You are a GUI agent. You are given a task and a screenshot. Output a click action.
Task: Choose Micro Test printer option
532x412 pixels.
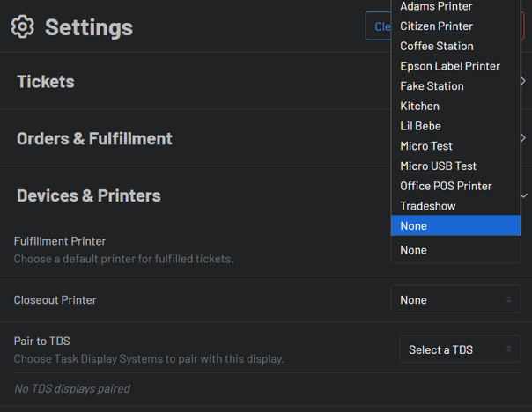click(x=426, y=146)
